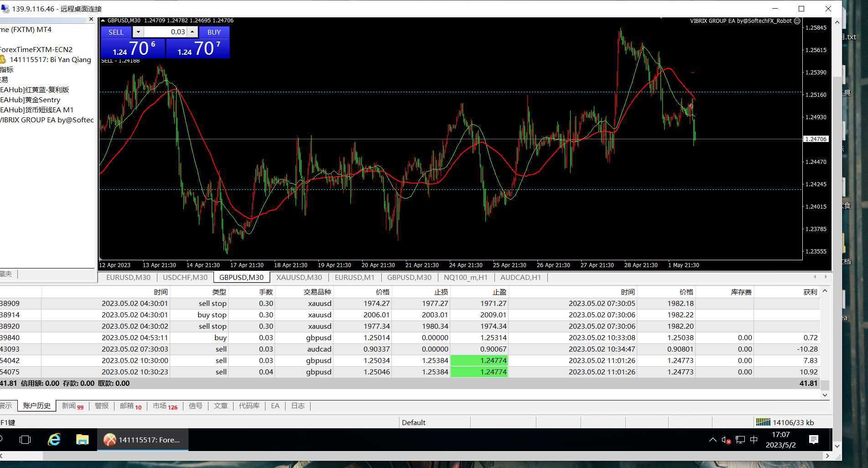Click the SELL one-click trading button
The height and width of the screenshot is (468, 868).
click(x=116, y=32)
